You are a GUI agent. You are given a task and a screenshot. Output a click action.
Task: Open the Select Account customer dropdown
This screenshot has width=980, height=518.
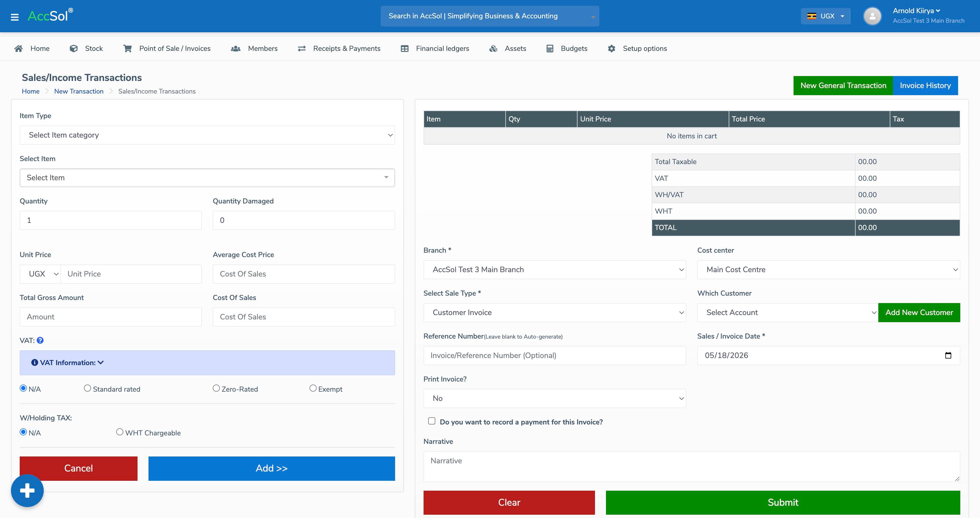[787, 313]
